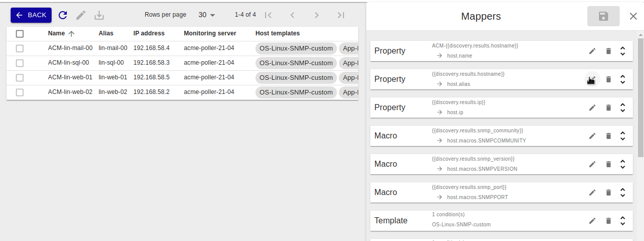
Task: Open the Rows per page dropdown
Action: click(206, 15)
